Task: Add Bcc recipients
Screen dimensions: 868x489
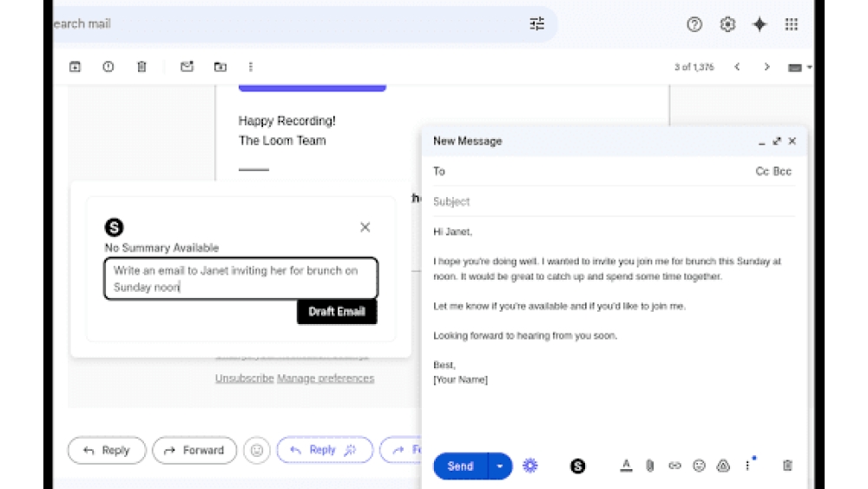Action: (782, 171)
